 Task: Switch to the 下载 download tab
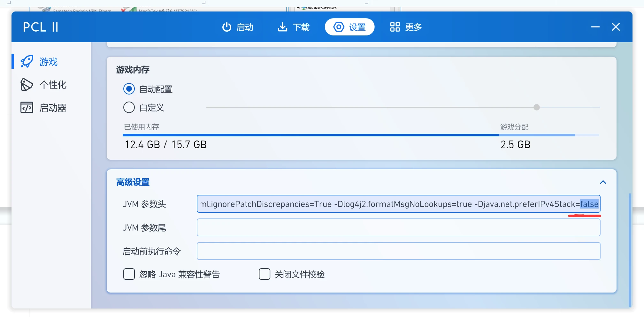click(294, 27)
